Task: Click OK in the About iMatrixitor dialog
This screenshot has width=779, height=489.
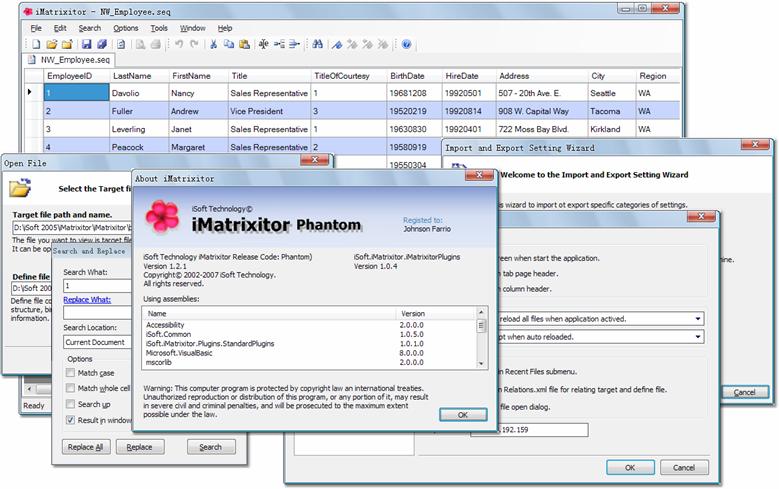Action: [x=463, y=415]
